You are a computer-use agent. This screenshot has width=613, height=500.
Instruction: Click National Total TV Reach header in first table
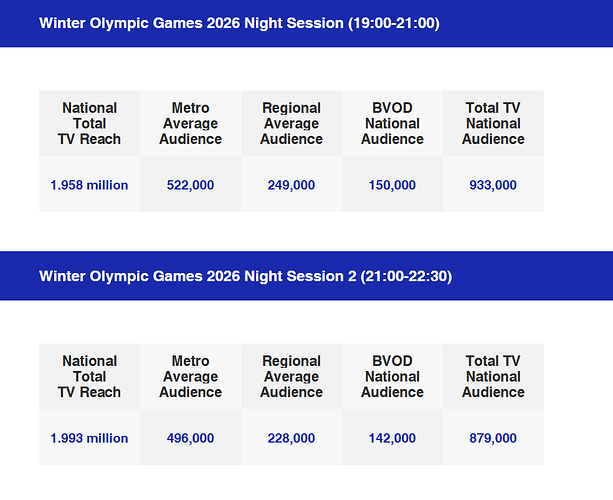coord(89,123)
